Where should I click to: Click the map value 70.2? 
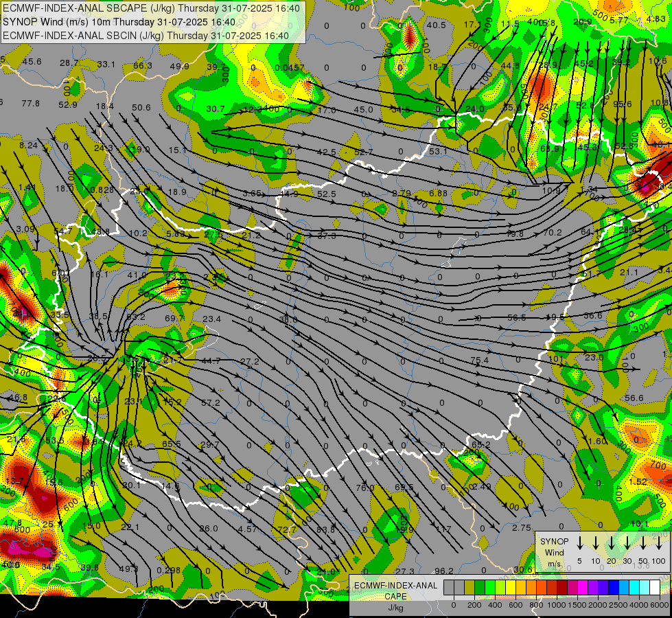click(x=553, y=233)
